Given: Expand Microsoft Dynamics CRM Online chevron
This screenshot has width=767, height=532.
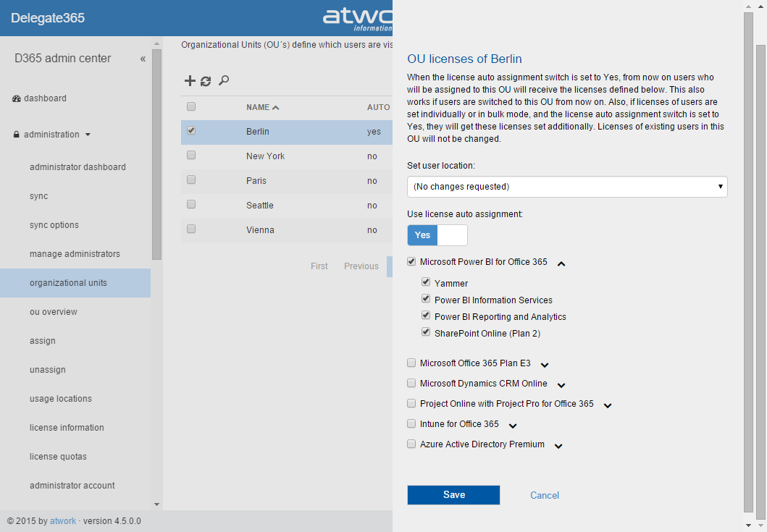Looking at the screenshot, I should 561,385.
